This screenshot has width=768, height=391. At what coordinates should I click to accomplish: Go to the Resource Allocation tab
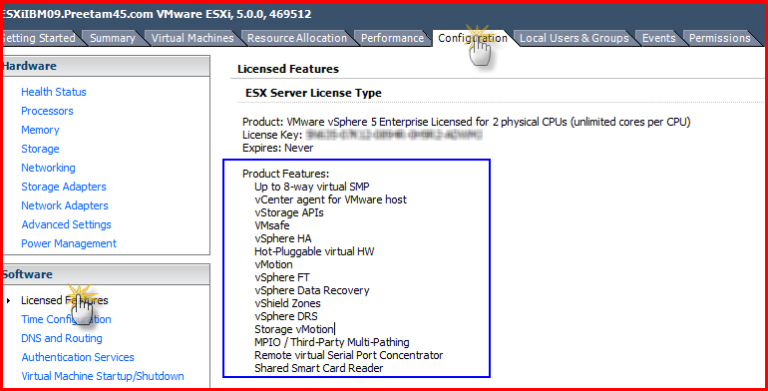coord(297,38)
